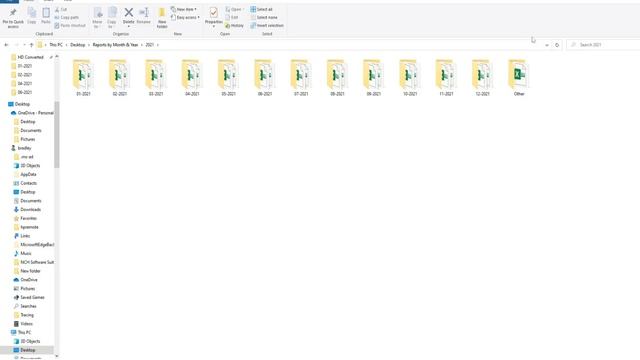Click the Rename icon in Organize group
The height and width of the screenshot is (360, 640).
(144, 13)
